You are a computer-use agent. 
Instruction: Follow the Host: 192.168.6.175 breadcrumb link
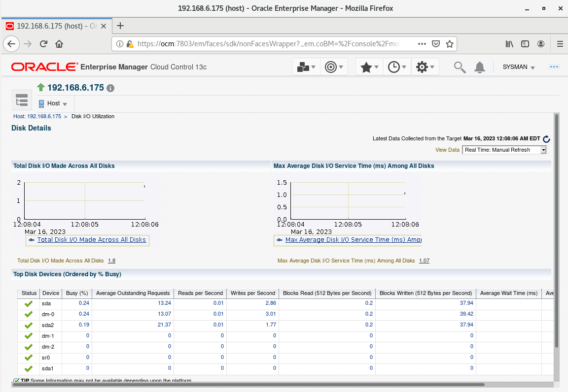tap(37, 117)
